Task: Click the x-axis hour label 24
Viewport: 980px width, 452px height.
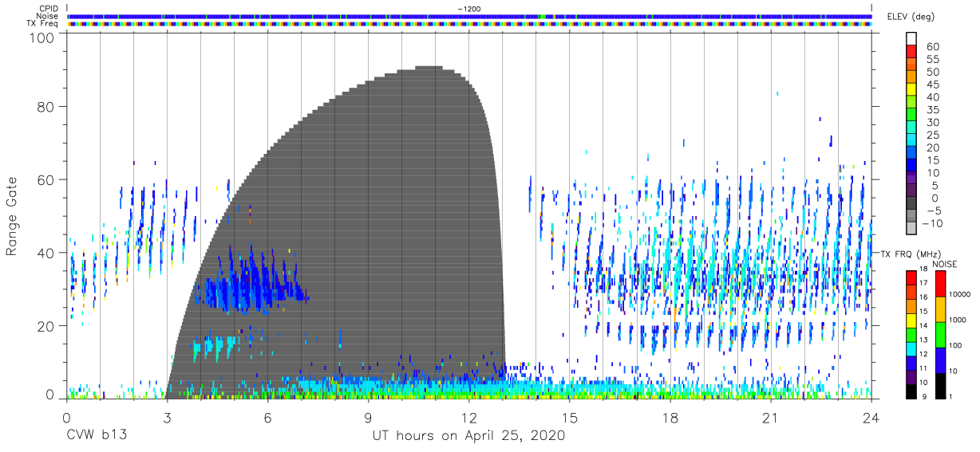Action: point(871,419)
